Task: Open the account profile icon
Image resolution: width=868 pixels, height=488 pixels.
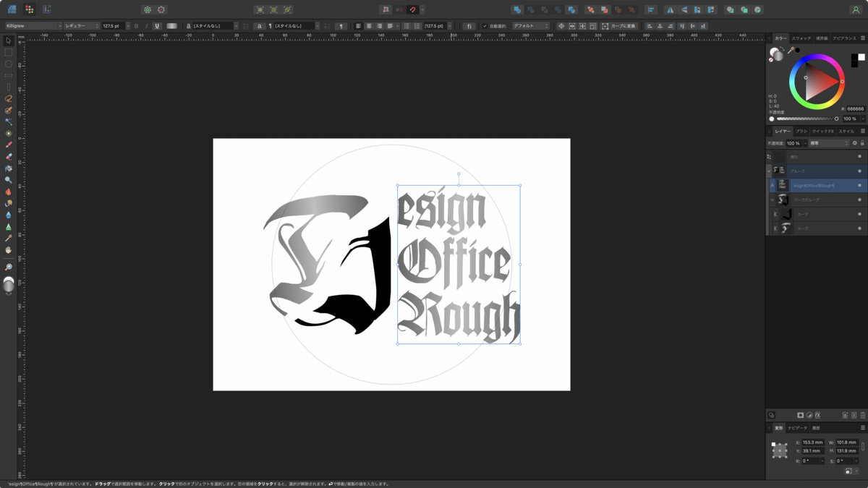Action: (x=856, y=9)
